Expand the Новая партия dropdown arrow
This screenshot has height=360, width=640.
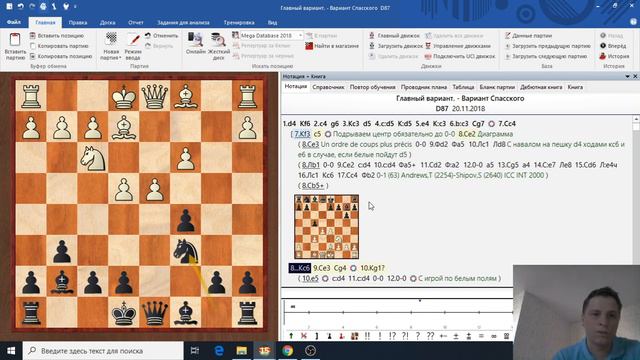(120, 58)
